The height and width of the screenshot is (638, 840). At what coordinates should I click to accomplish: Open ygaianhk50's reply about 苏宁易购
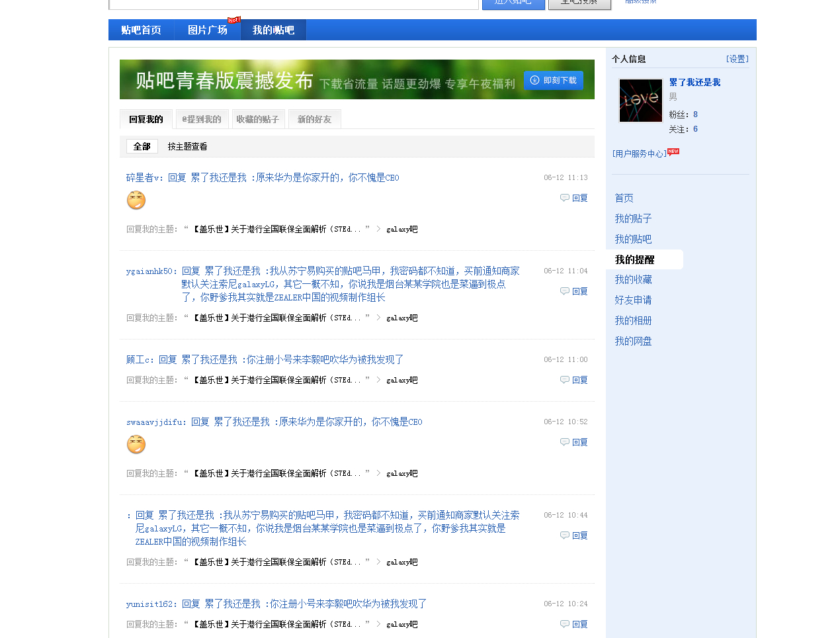(351, 284)
